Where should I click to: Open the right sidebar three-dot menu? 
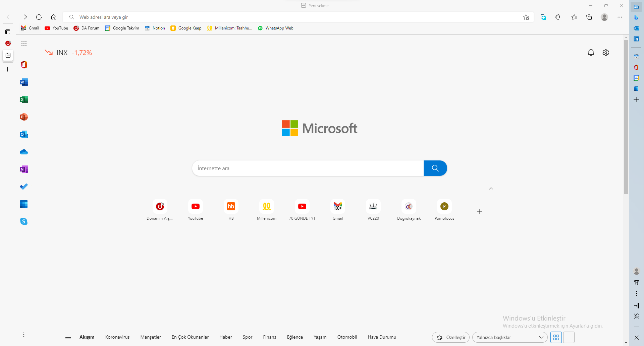(637, 293)
